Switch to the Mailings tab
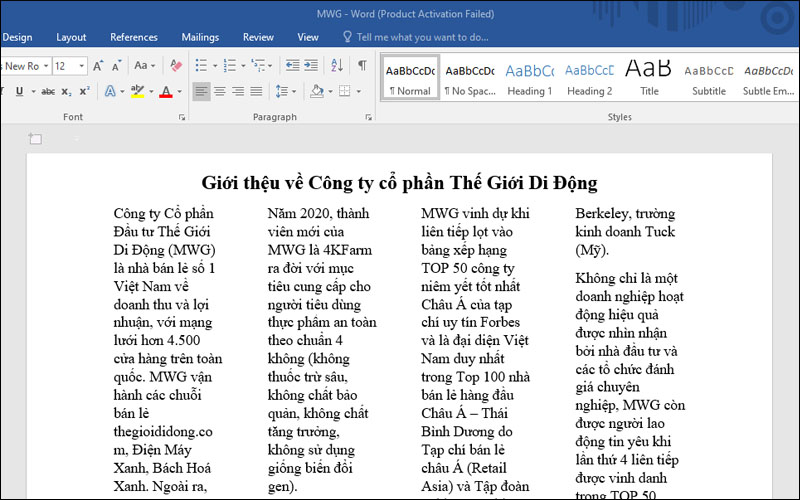Screen dimensions: 800x500 pyautogui.click(x=200, y=37)
